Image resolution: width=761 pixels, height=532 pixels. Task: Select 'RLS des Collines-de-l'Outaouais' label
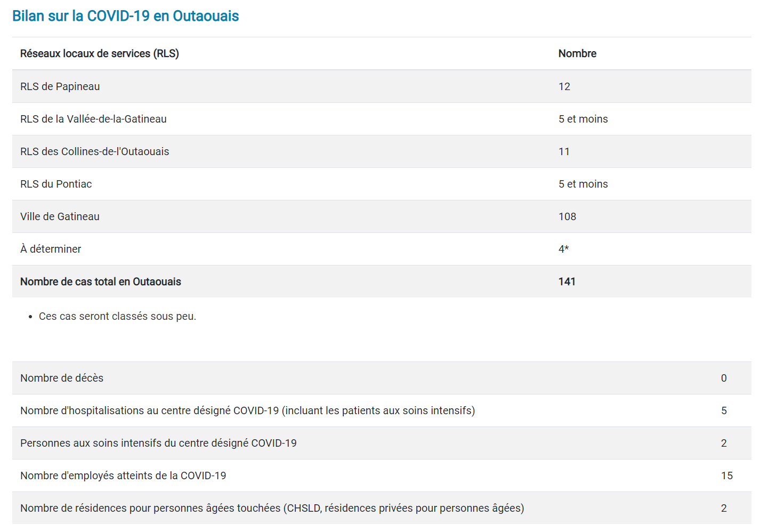pos(94,151)
